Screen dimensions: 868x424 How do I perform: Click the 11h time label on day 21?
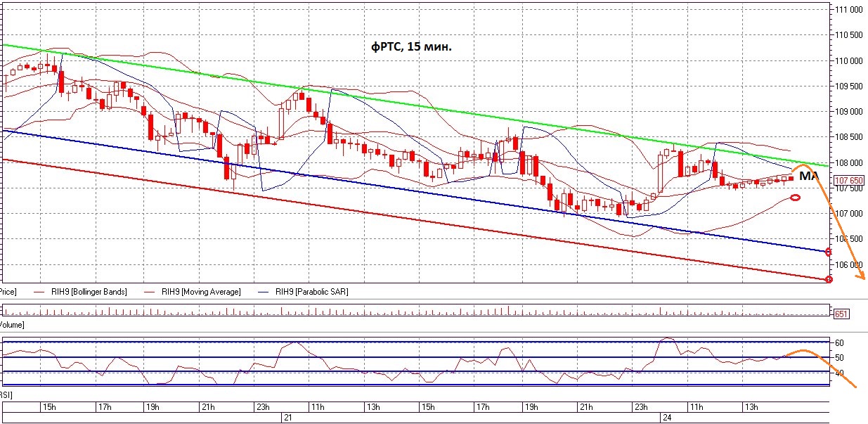[x=317, y=407]
